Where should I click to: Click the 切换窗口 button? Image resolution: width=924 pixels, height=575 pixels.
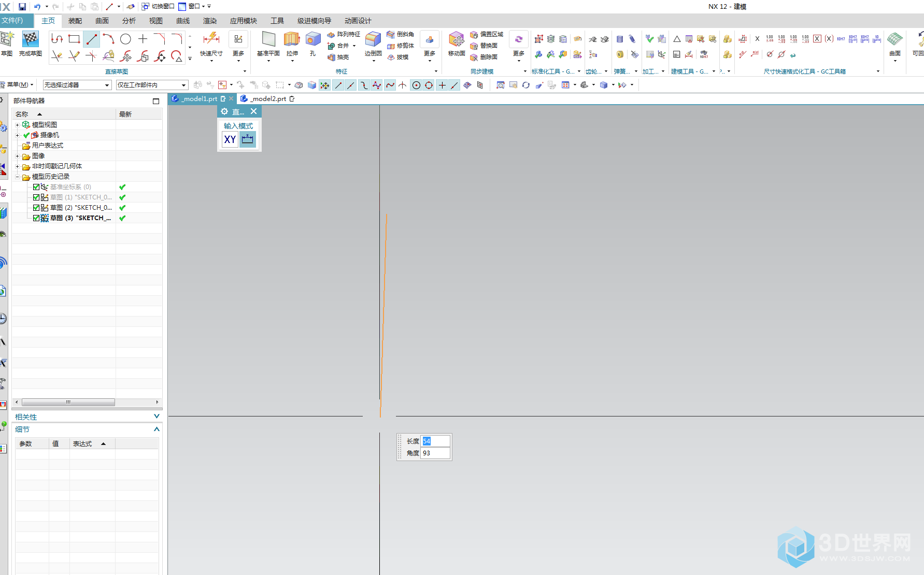click(158, 6)
